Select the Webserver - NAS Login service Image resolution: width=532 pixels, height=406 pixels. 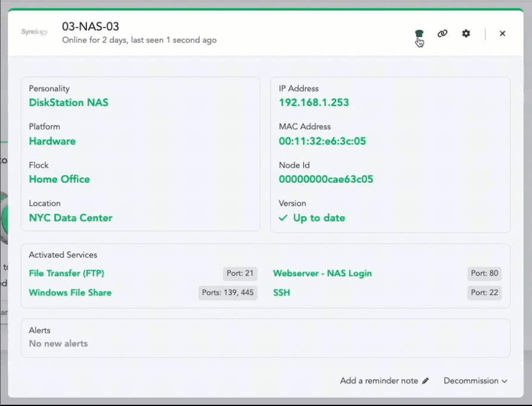[x=322, y=273]
